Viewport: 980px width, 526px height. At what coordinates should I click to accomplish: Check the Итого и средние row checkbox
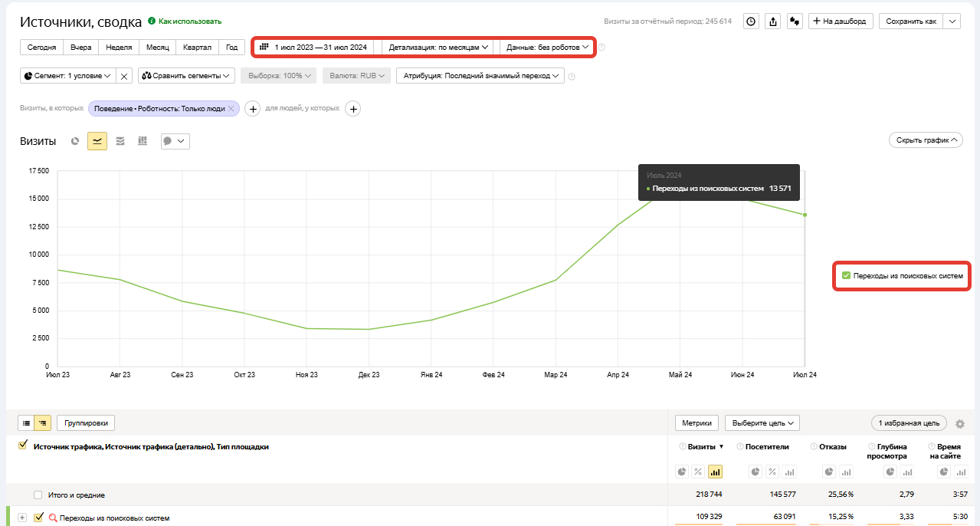(x=38, y=495)
